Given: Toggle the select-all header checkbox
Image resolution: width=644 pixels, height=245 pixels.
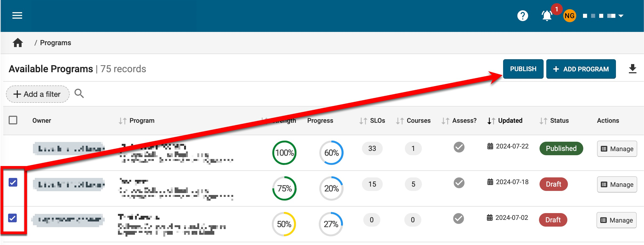Looking at the screenshot, I should [x=13, y=120].
